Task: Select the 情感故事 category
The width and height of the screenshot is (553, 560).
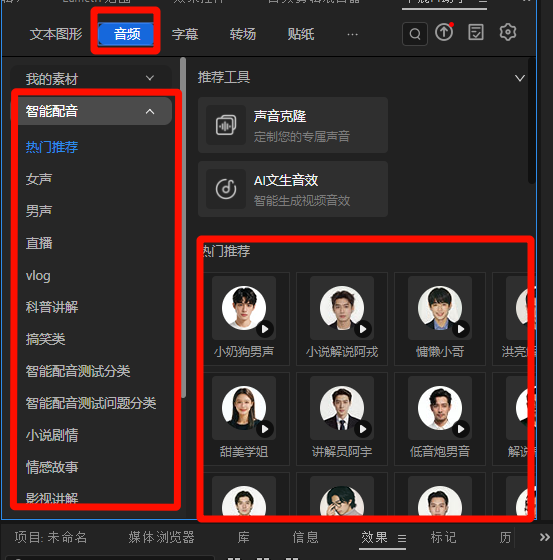Action: pyautogui.click(x=52, y=467)
